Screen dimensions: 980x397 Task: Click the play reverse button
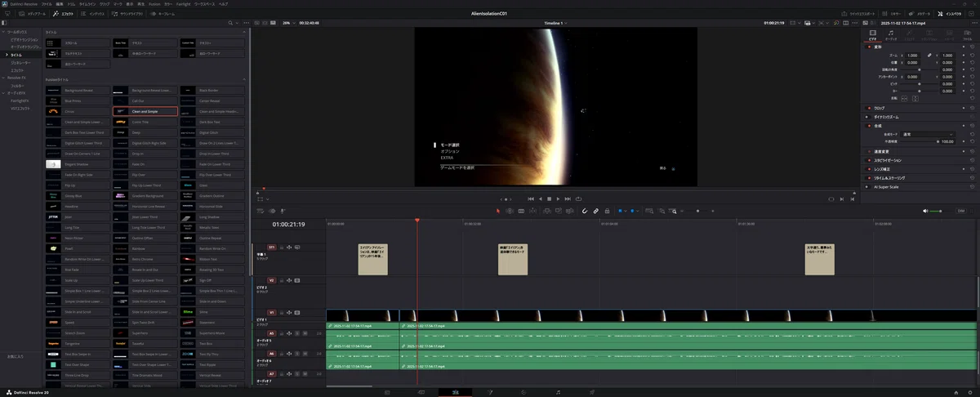[x=540, y=198]
